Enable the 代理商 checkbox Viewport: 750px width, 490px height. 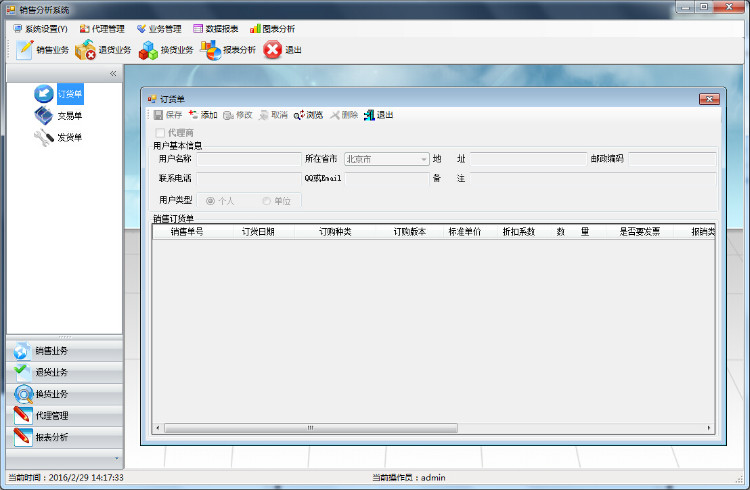(x=160, y=132)
